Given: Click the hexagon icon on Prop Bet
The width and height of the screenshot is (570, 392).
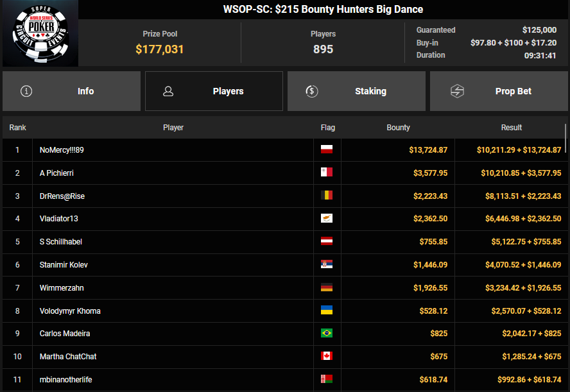Looking at the screenshot, I should [x=457, y=91].
